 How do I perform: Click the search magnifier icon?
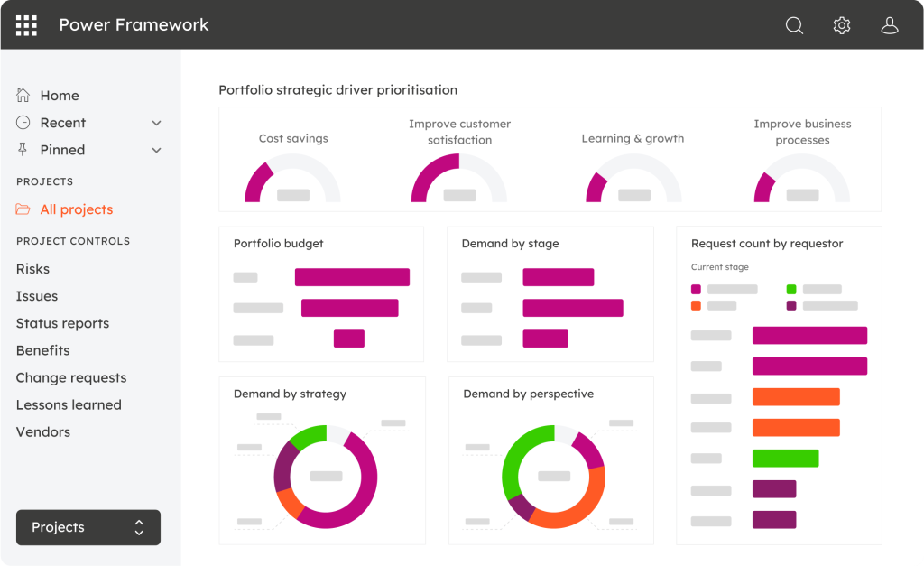pyautogui.click(x=794, y=25)
